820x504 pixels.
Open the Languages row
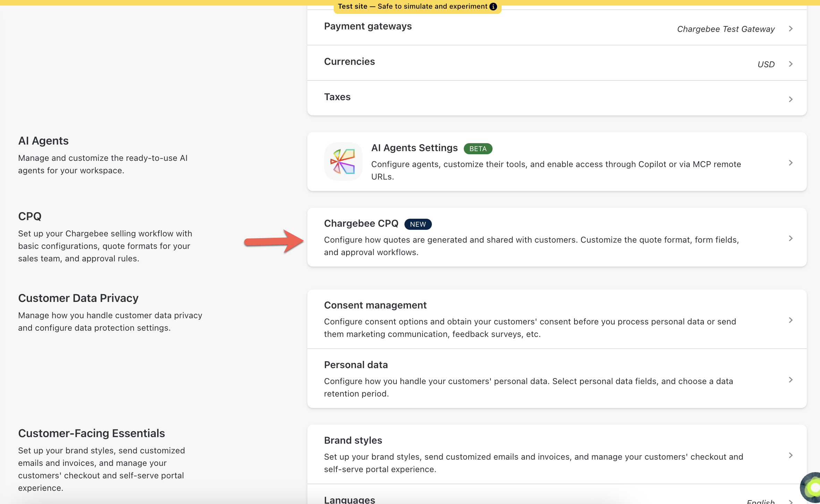tap(349, 499)
